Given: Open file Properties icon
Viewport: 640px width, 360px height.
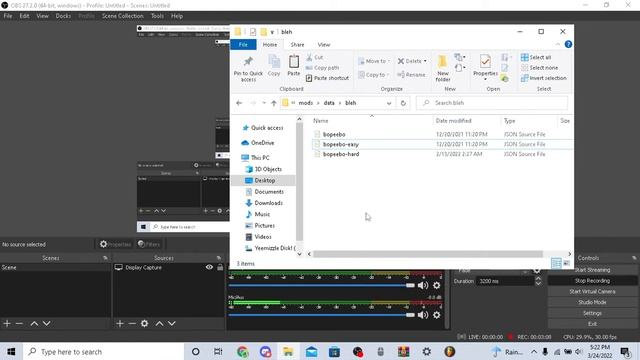Looking at the screenshot, I should pyautogui.click(x=485, y=62).
